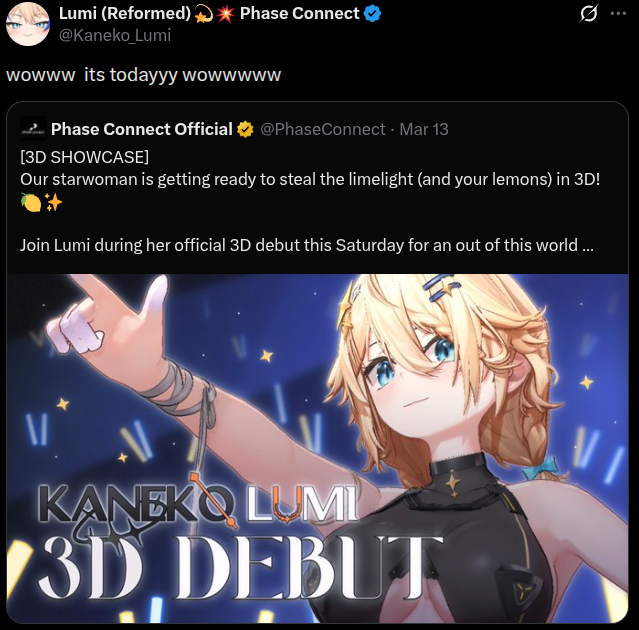Screen dimensions: 639x630
Task: Open the @PhaseConnect handle
Action: click(x=322, y=130)
